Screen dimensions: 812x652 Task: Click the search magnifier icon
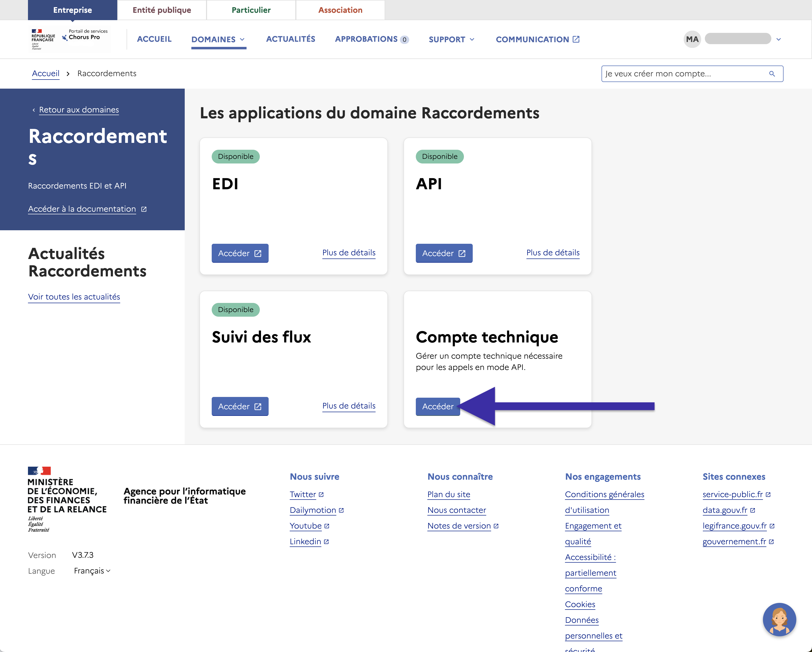point(772,74)
